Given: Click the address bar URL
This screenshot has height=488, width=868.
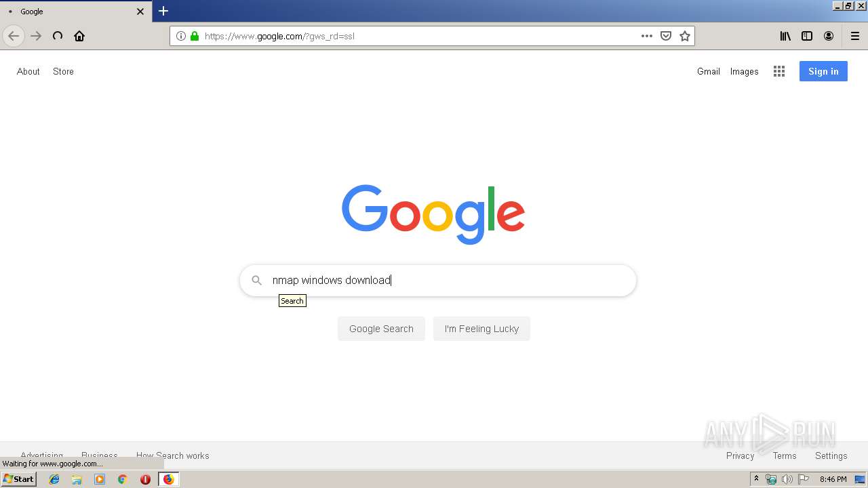Looking at the screenshot, I should (279, 36).
